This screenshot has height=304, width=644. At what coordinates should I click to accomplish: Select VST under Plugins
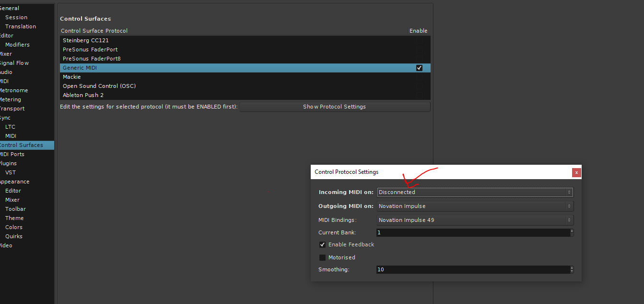click(11, 173)
